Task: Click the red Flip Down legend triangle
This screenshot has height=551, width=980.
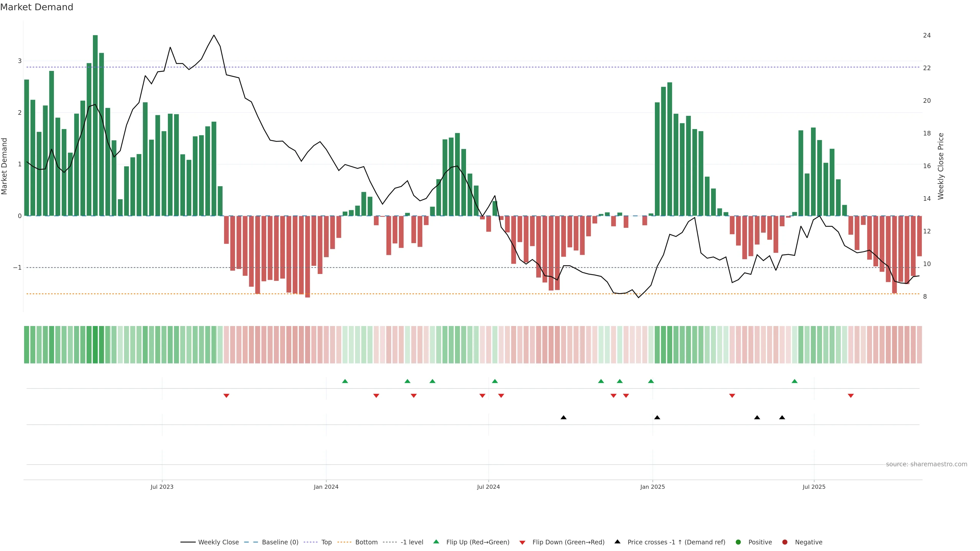Action: click(x=522, y=542)
